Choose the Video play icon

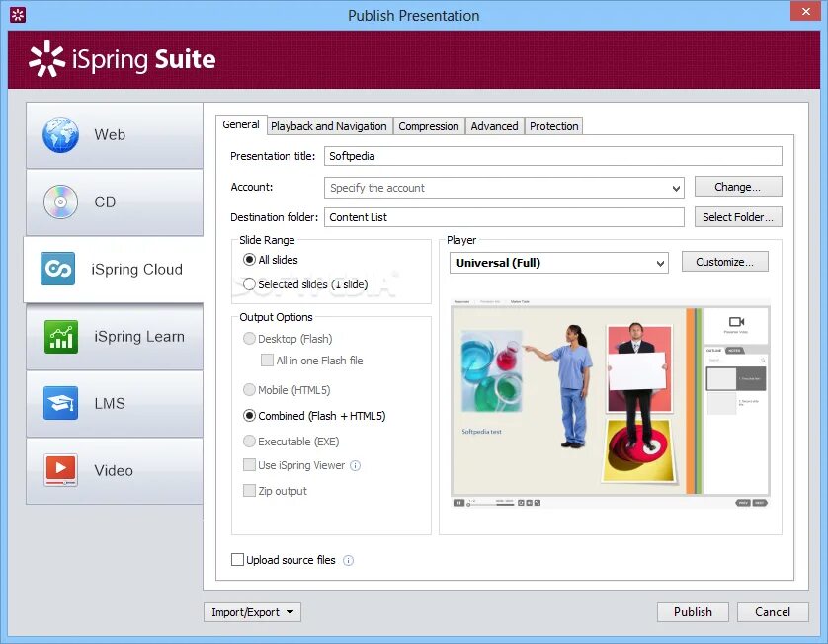60,470
